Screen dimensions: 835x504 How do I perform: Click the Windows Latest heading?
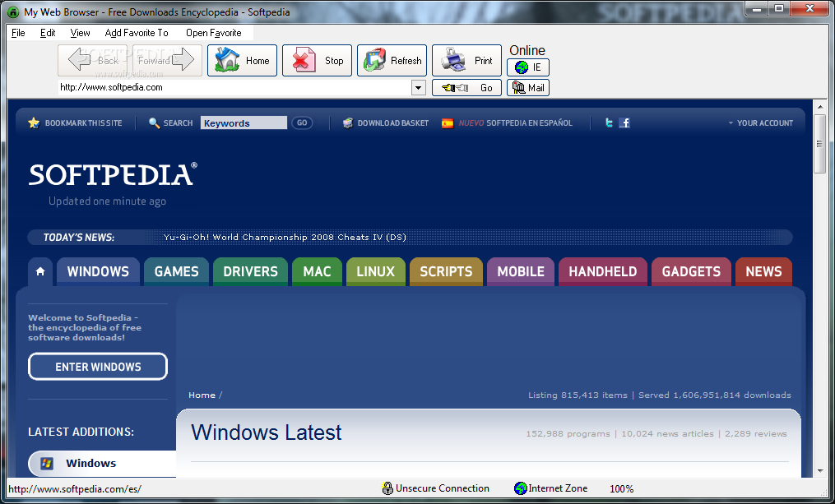(x=267, y=432)
